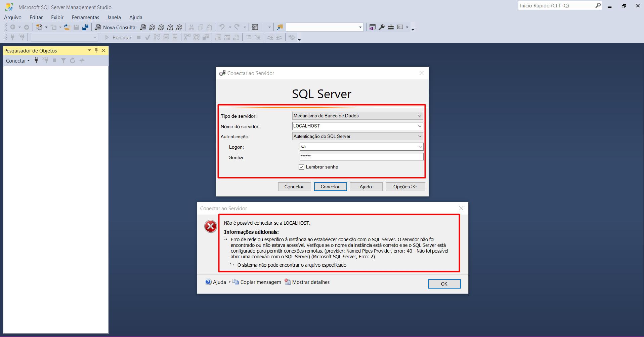Click the DAX query icon

(179, 27)
